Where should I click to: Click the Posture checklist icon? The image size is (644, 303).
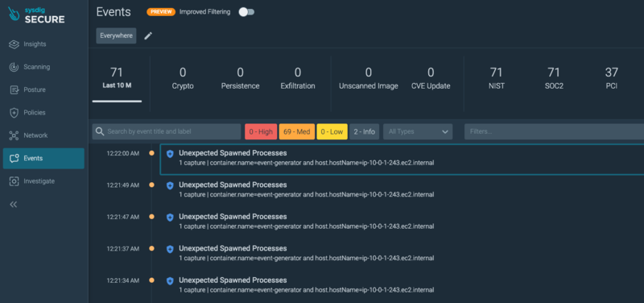14,89
